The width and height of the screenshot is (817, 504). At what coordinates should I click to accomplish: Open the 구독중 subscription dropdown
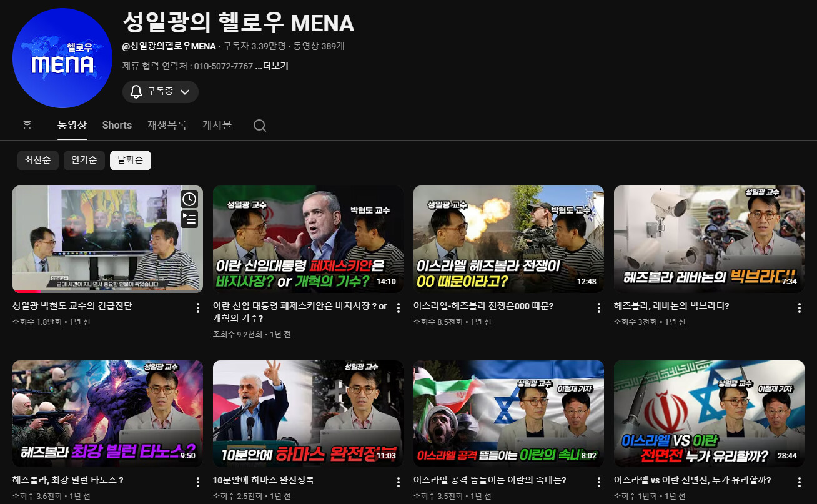pyautogui.click(x=161, y=92)
